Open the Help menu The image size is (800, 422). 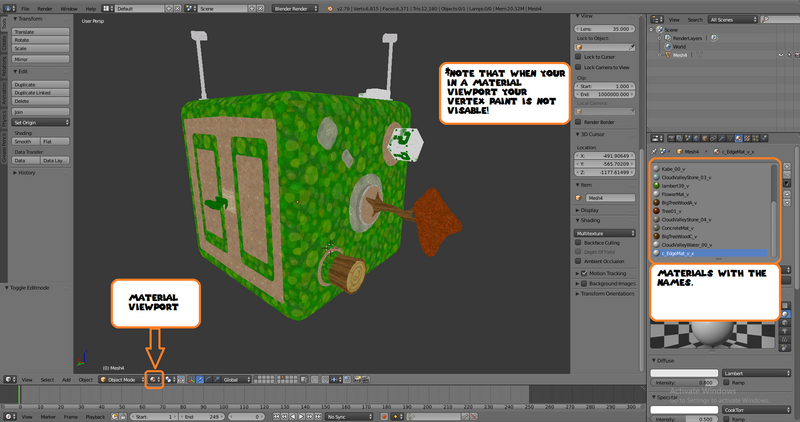pyautogui.click(x=90, y=9)
